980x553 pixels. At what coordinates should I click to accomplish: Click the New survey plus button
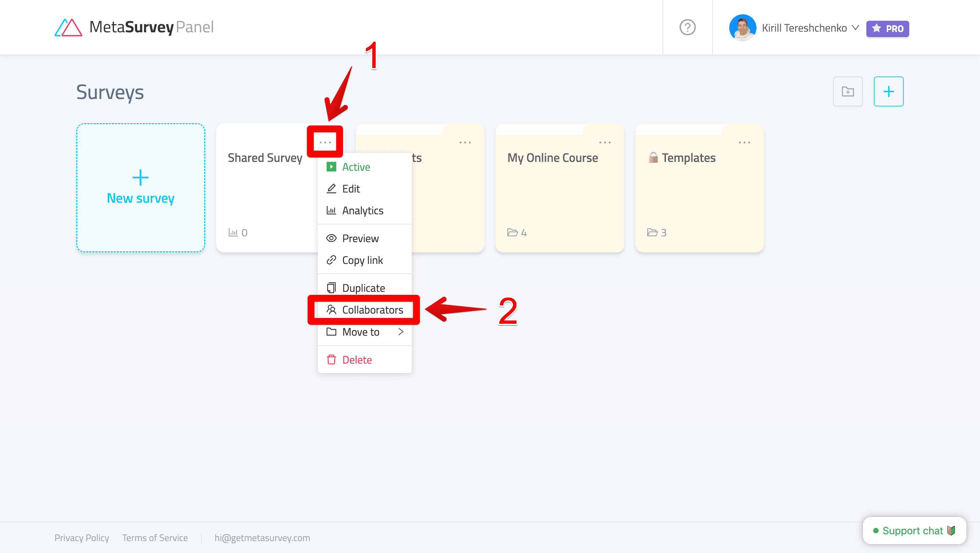(140, 178)
